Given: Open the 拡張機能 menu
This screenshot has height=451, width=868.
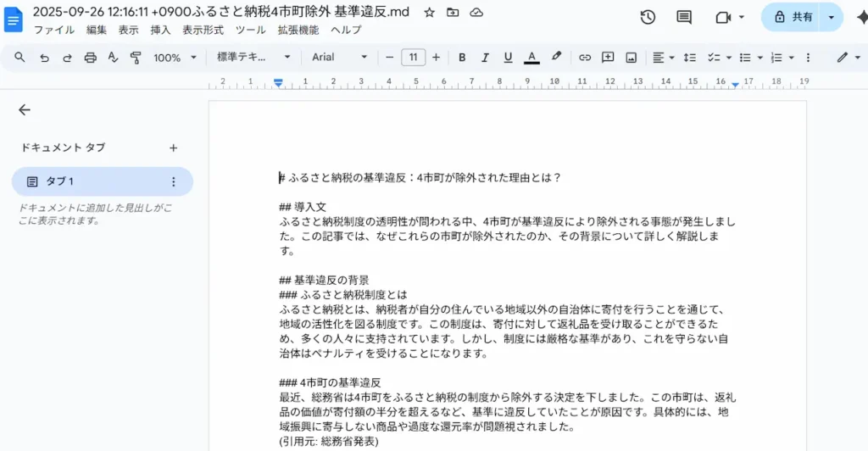Looking at the screenshot, I should 298,30.
